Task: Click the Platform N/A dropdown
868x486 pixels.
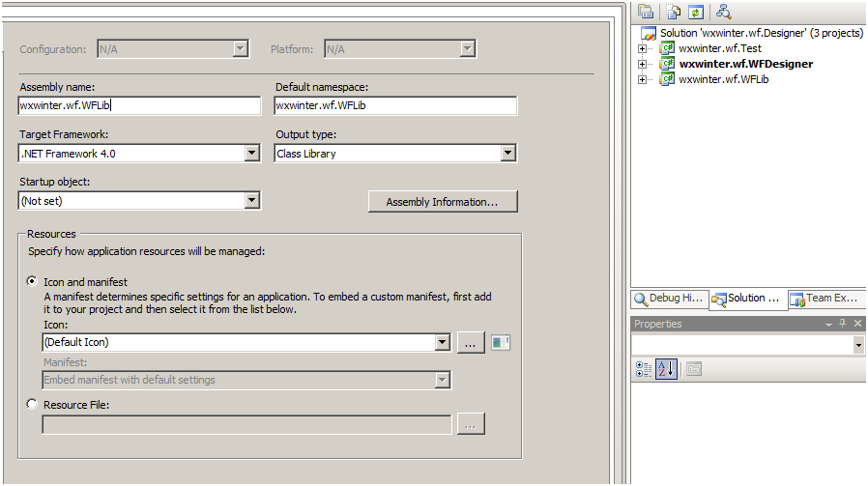Action: [400, 49]
